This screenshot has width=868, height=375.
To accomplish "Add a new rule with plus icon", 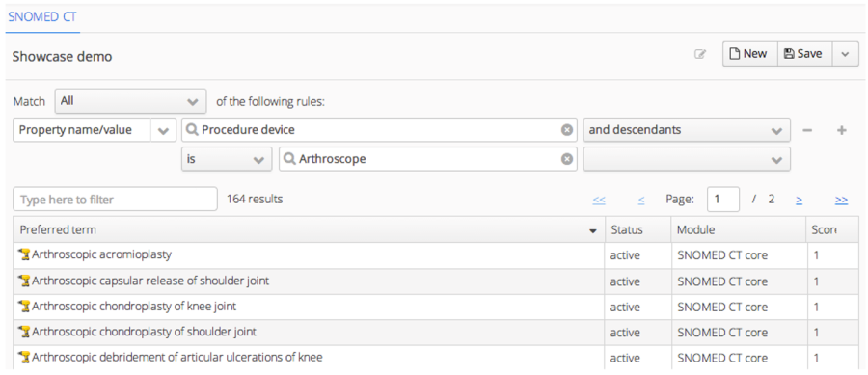I will pos(841,130).
